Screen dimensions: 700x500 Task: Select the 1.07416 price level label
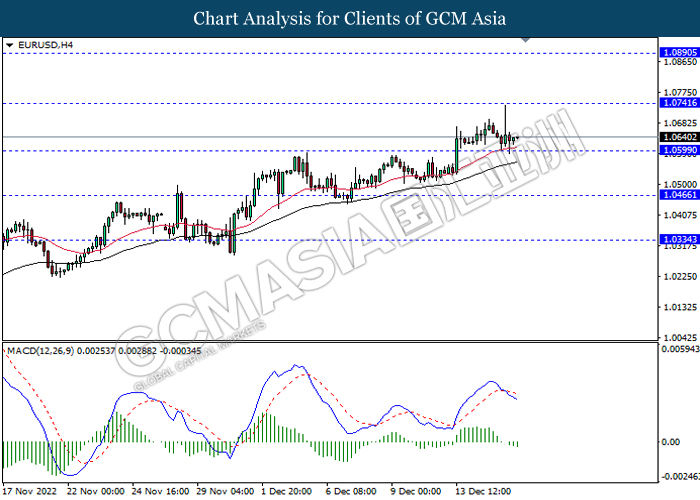pos(680,103)
